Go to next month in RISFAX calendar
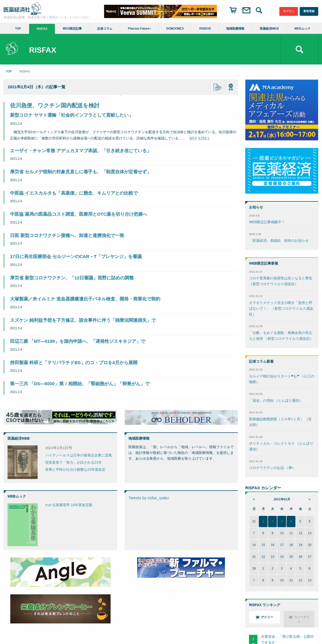 [x=309, y=499]
